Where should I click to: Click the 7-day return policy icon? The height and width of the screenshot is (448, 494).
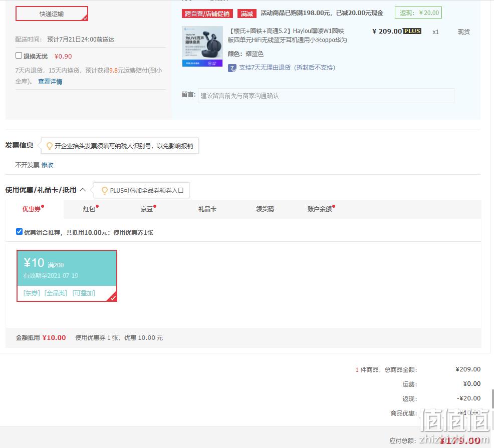[x=232, y=68]
